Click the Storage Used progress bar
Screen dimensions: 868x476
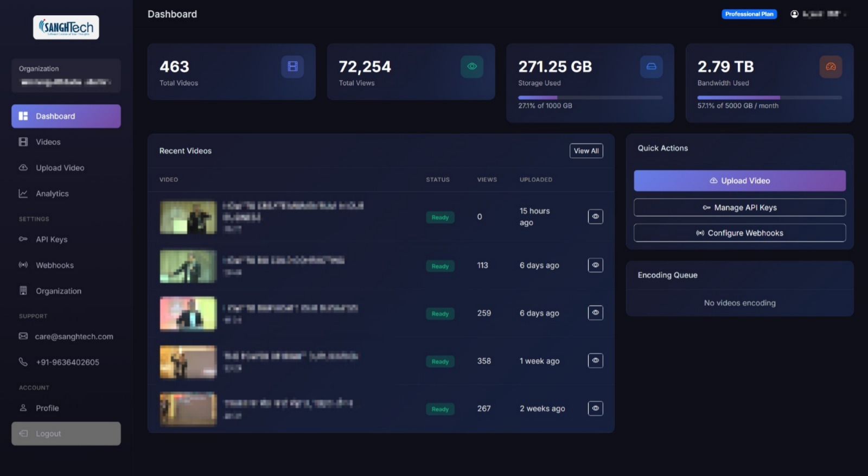590,98
